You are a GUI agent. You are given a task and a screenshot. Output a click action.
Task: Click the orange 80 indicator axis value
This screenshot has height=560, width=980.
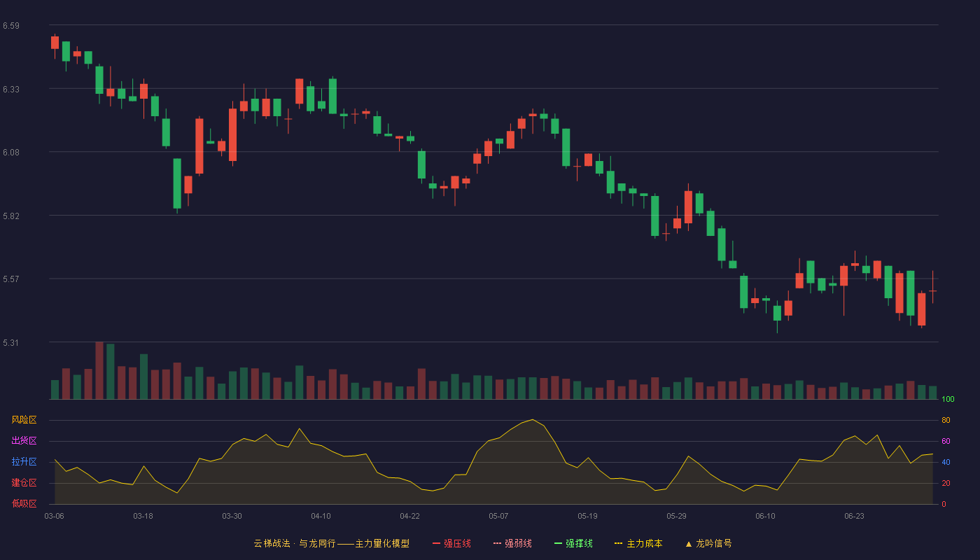point(946,420)
